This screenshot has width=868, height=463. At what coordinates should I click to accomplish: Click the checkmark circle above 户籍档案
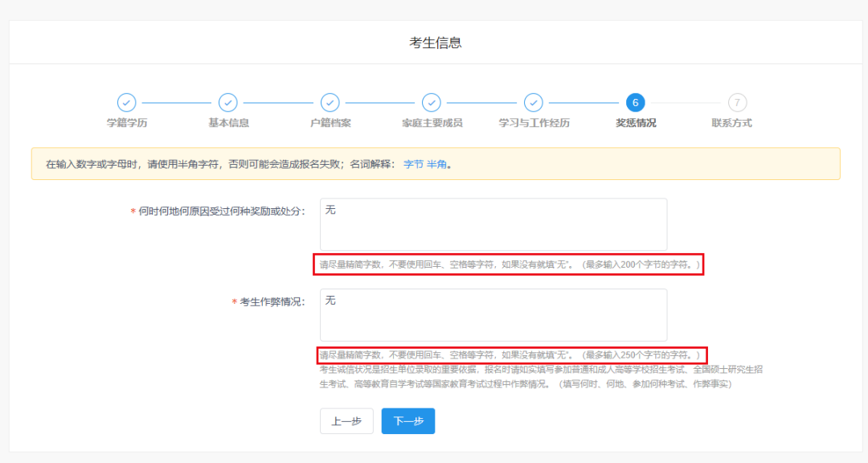tap(330, 103)
